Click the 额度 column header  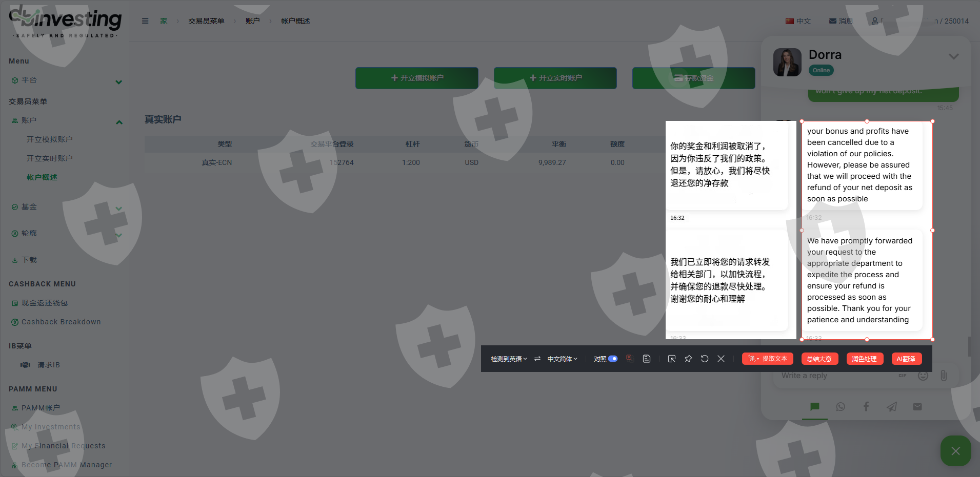coord(617,144)
